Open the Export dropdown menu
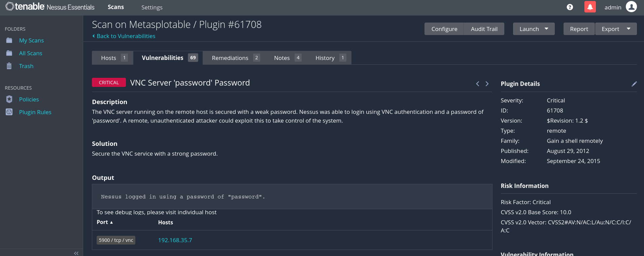This screenshot has height=256, width=644. pos(628,29)
